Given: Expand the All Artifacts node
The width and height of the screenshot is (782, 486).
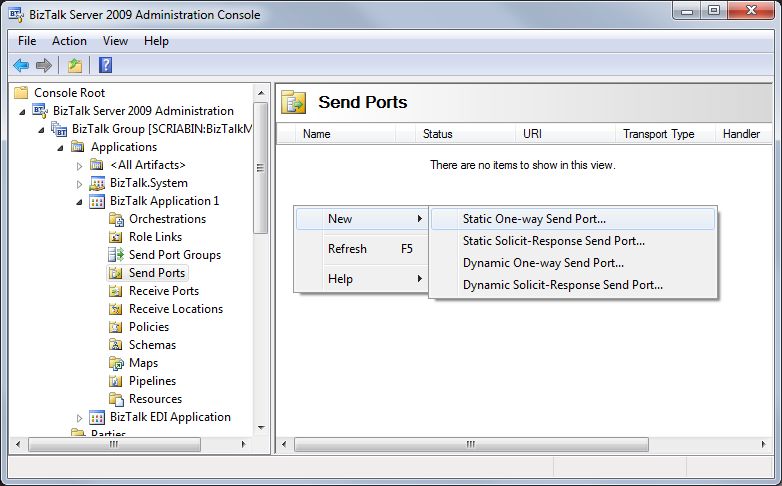Looking at the screenshot, I should (x=79, y=166).
